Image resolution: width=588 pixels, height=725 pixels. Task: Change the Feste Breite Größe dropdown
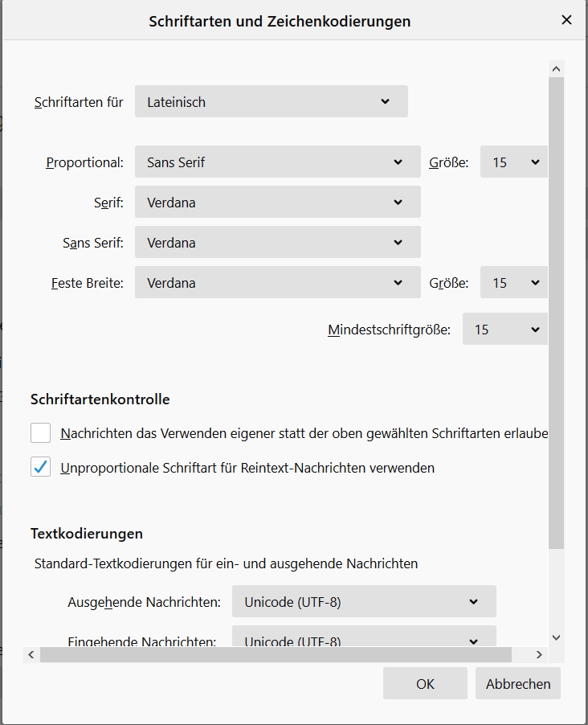(514, 283)
